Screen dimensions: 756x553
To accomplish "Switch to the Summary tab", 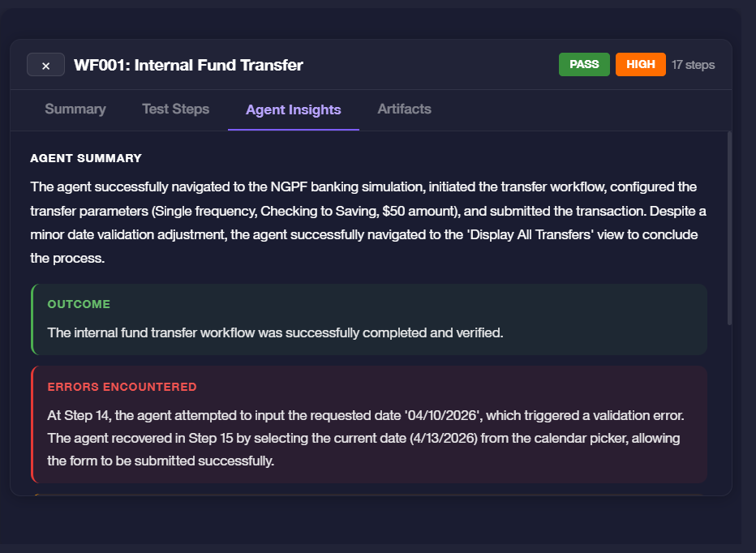I will tap(75, 109).
